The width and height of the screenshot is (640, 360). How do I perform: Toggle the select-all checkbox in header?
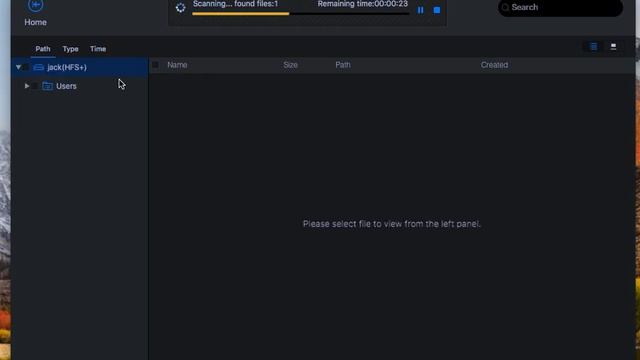(155, 65)
